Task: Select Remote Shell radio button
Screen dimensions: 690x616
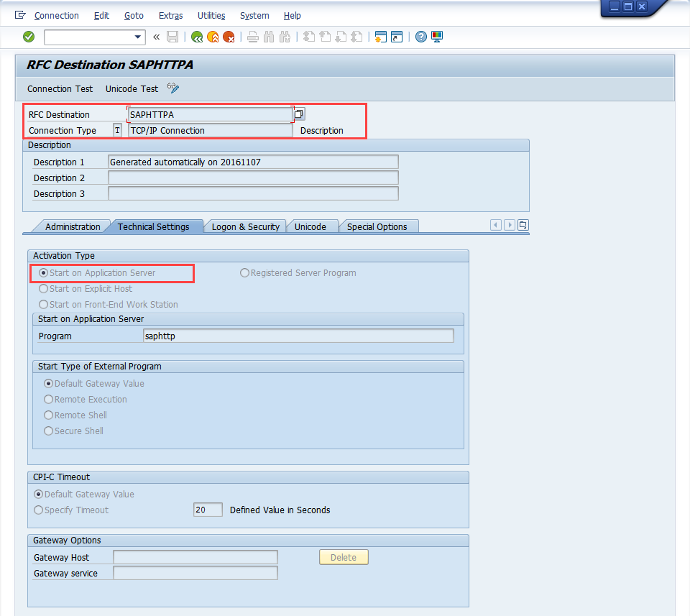Action: [48, 415]
